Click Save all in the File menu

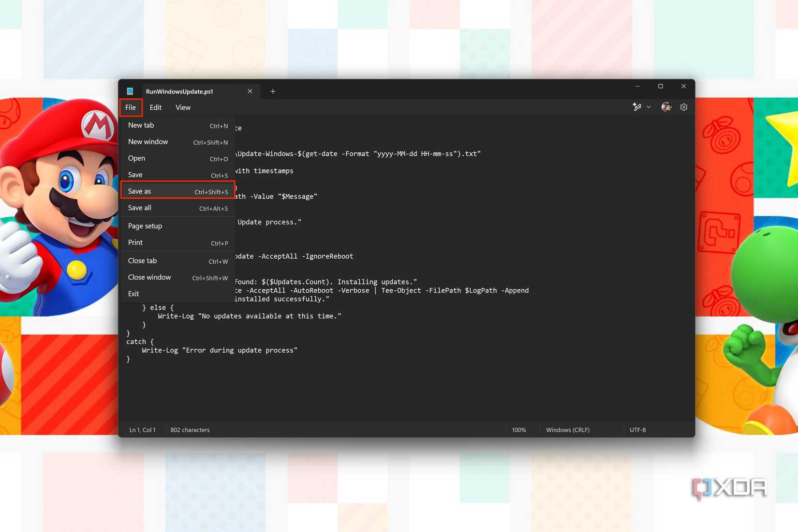click(x=139, y=207)
